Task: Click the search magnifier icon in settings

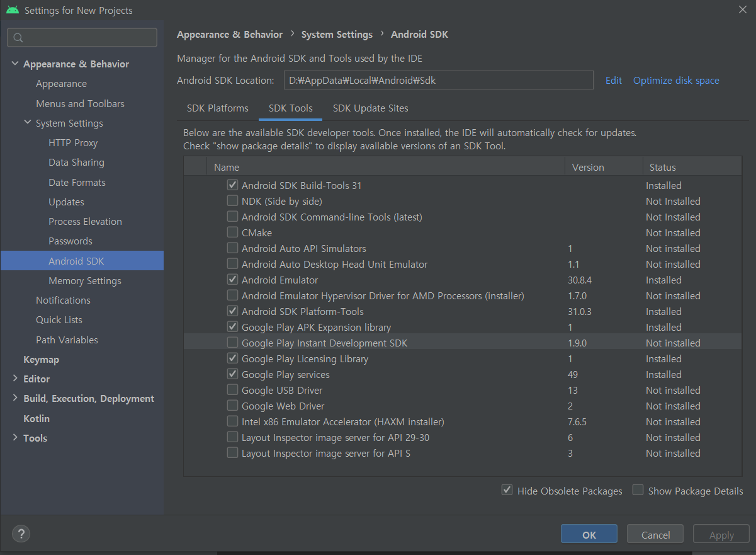Action: click(x=18, y=38)
